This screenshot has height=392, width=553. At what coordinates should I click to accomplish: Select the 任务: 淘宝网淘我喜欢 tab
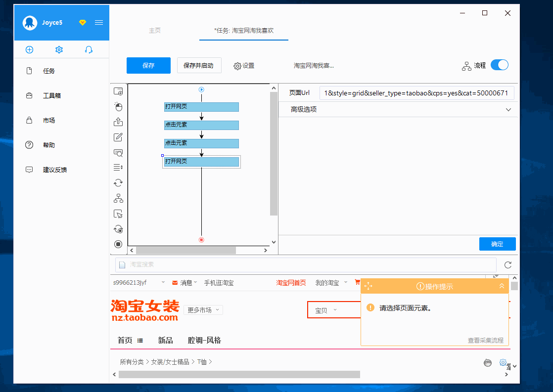click(244, 31)
